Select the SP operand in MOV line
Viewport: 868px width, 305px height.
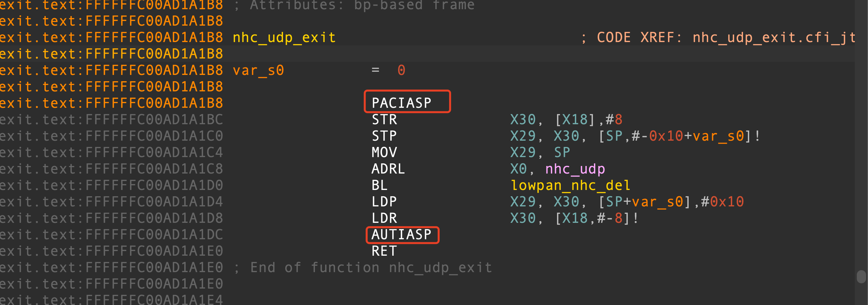pos(562,152)
